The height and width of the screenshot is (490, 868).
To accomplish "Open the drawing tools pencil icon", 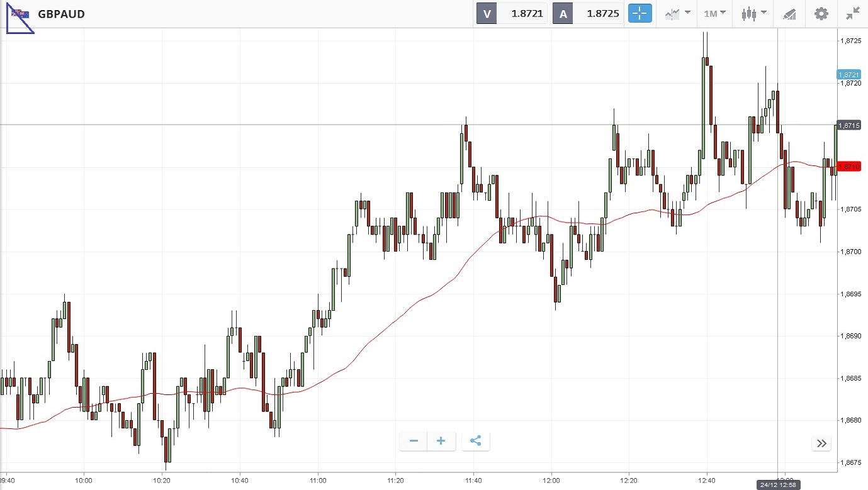I will click(x=789, y=13).
